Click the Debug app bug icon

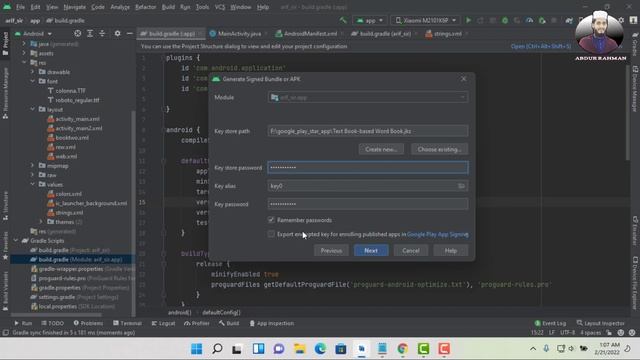pyautogui.click(x=505, y=20)
